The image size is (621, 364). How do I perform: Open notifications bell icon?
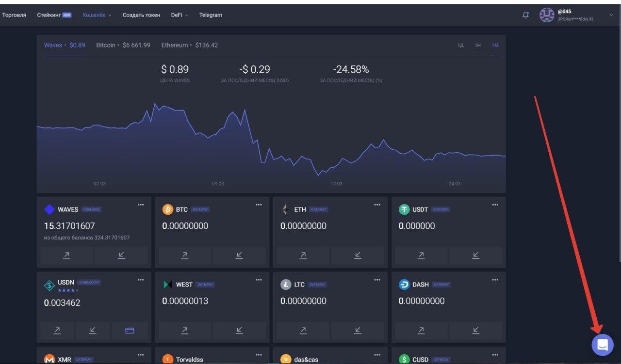coord(525,15)
